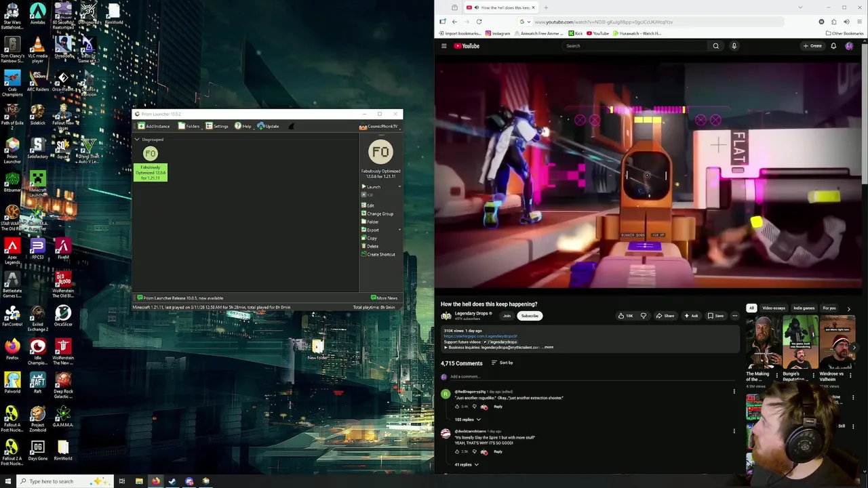Open browser application hamburger menu
The height and width of the screenshot is (488, 868).
click(859, 22)
